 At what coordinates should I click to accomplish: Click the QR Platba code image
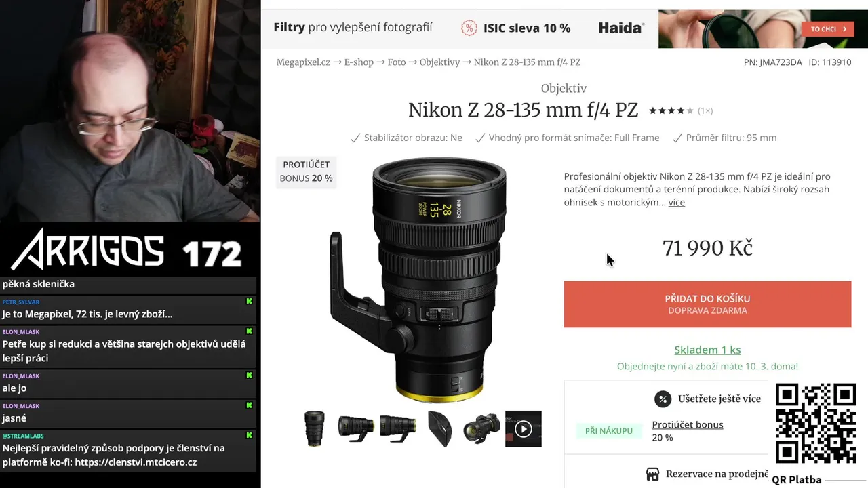[x=815, y=423]
